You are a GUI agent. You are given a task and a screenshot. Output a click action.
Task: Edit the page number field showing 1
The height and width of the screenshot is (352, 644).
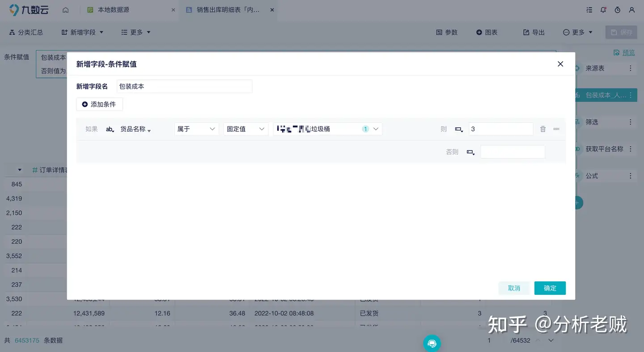point(489,340)
